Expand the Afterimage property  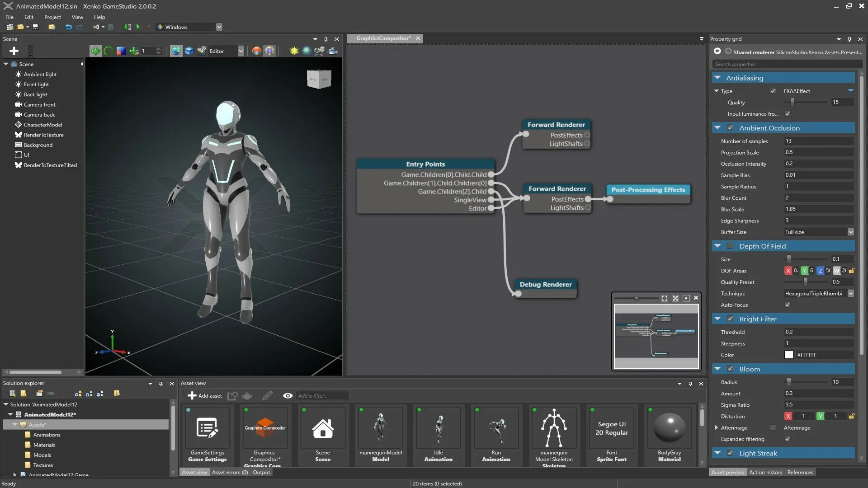pos(717,427)
